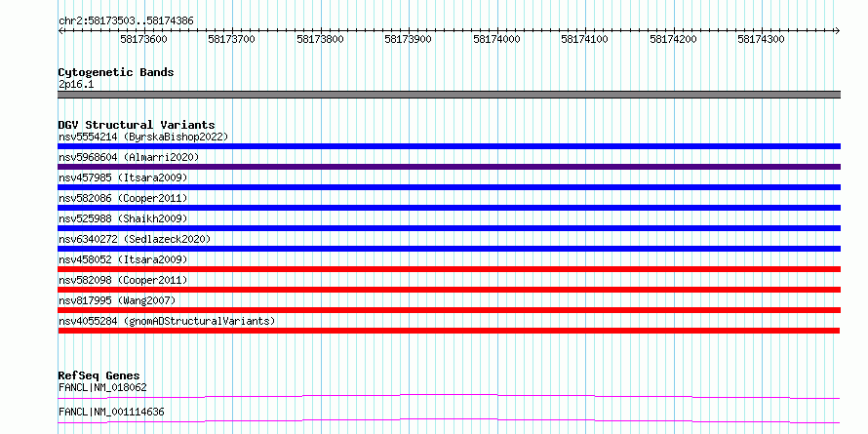Click the FANCL|NM_018062 transcript label
The width and height of the screenshot is (868, 434).
(x=102, y=387)
